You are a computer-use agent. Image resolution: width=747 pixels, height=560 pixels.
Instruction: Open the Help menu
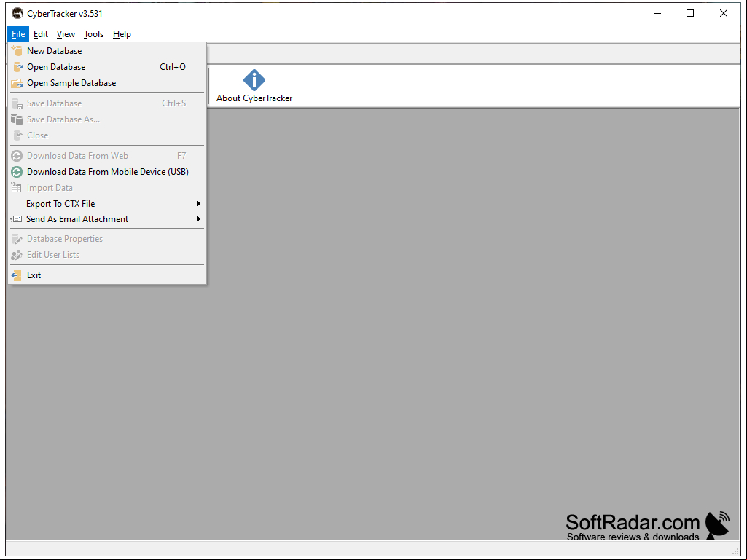click(x=122, y=34)
